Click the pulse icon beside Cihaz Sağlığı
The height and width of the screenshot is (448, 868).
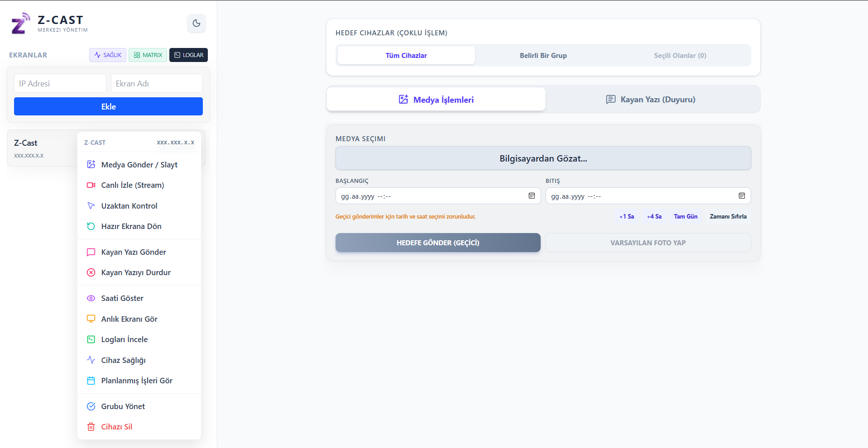91,360
